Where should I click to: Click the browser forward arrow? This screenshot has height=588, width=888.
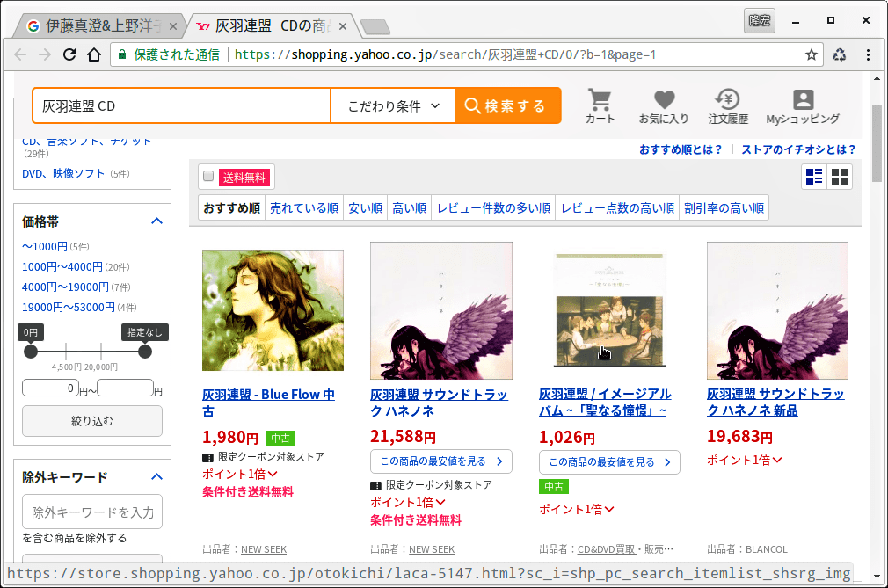pyautogui.click(x=45, y=54)
